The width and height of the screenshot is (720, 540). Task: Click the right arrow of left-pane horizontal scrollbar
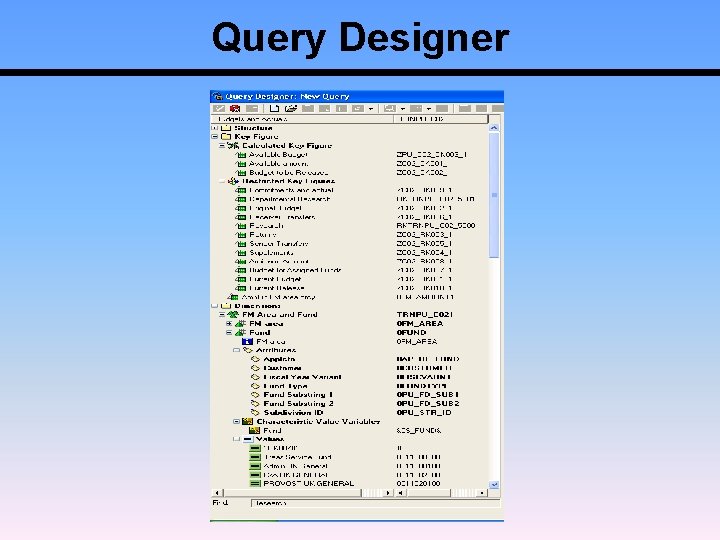388,493
